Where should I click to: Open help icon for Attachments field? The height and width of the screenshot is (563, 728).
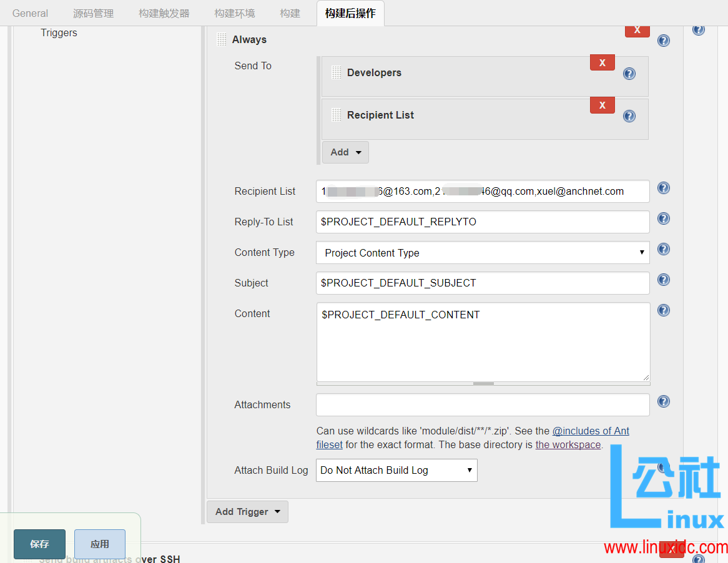click(664, 401)
